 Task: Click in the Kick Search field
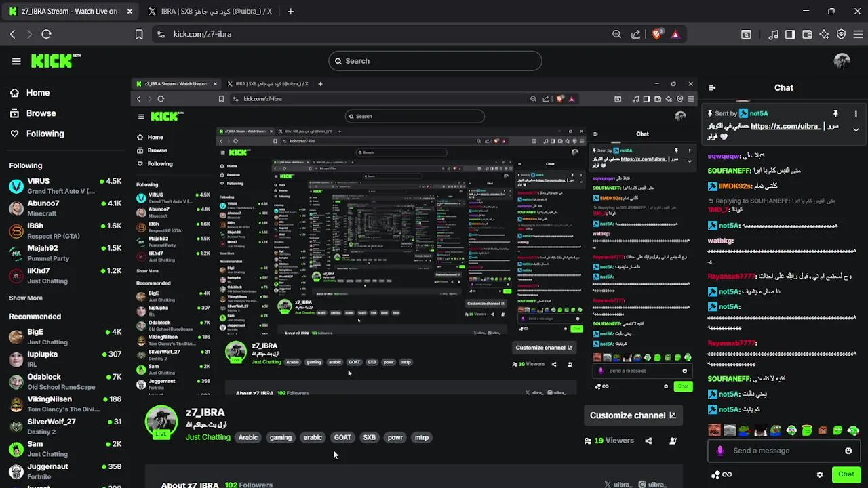pos(435,61)
